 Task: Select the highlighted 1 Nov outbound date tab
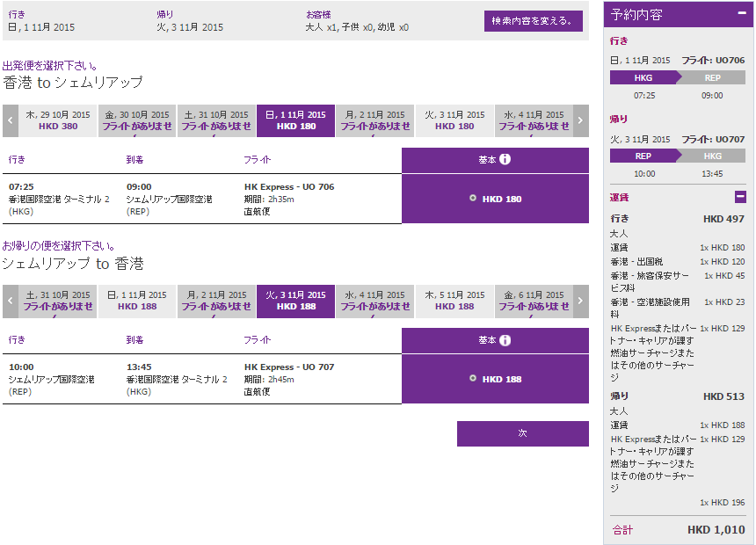point(295,120)
